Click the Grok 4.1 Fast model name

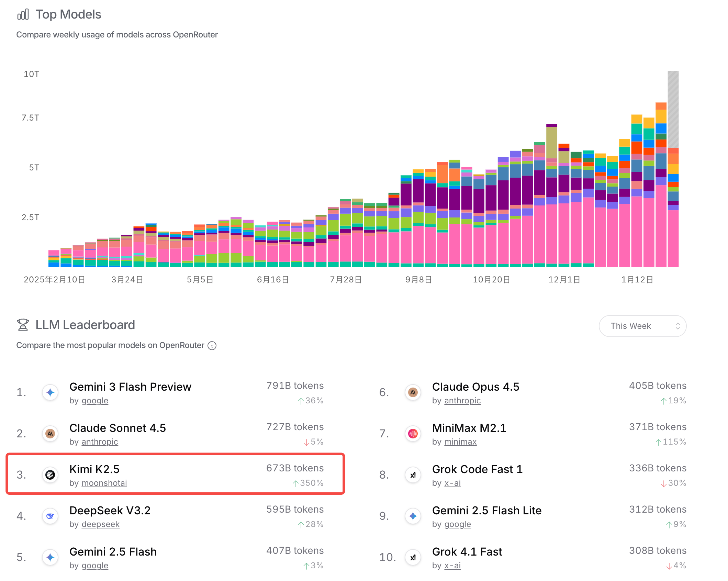467,552
